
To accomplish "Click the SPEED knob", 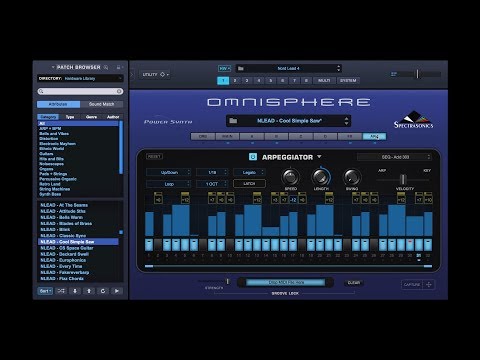I will pyautogui.click(x=290, y=177).
